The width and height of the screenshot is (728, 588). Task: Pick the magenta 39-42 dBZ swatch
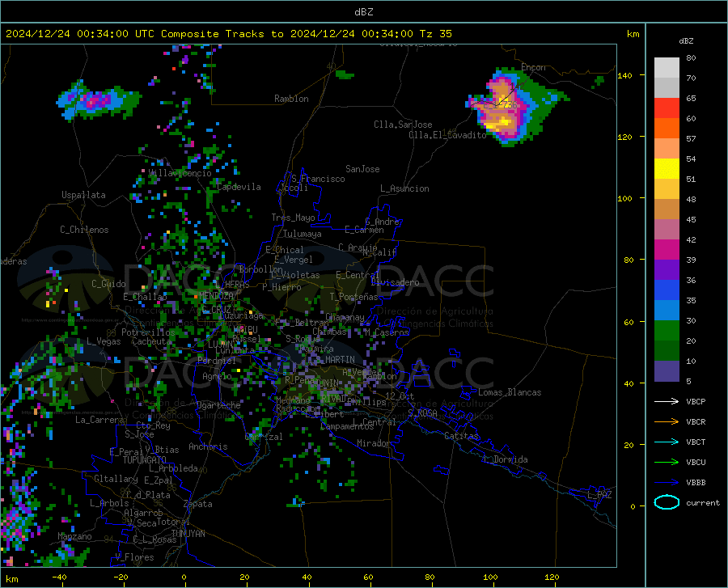(x=667, y=250)
